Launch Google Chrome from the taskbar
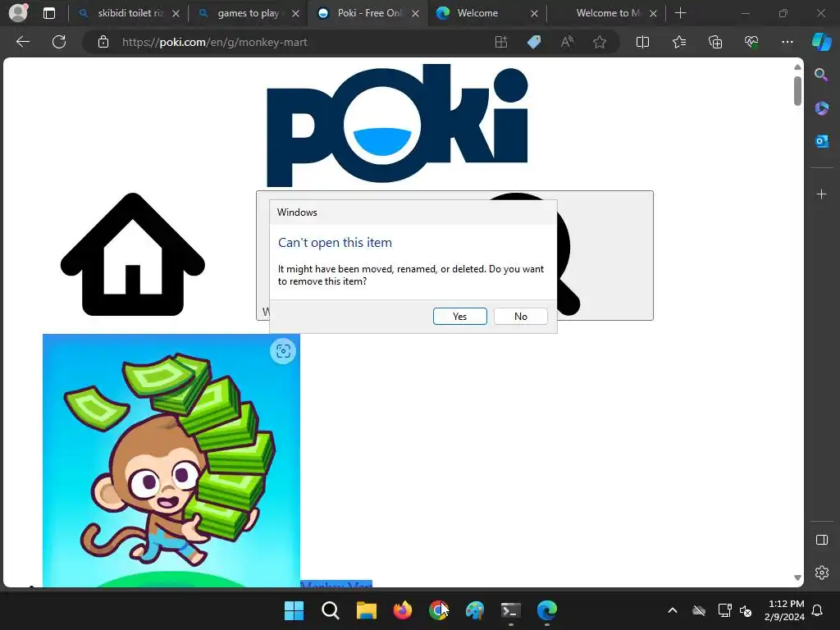 [x=439, y=610]
